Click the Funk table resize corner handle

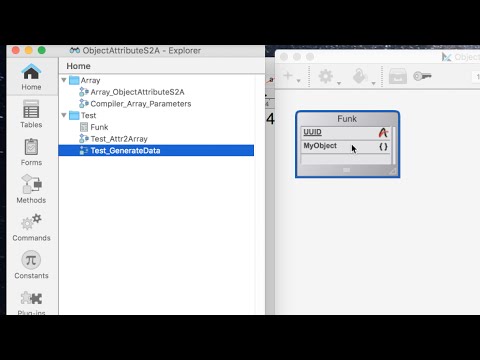tap(393, 171)
